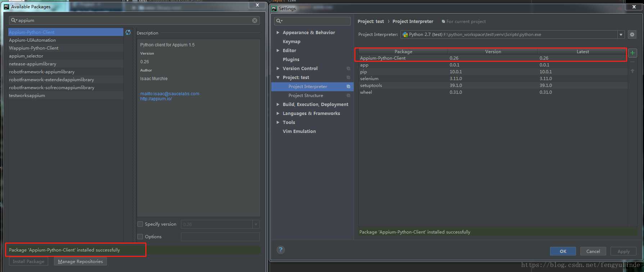Click the minus icon to uninstall package
This screenshot has width=644, height=272.
[x=632, y=62]
